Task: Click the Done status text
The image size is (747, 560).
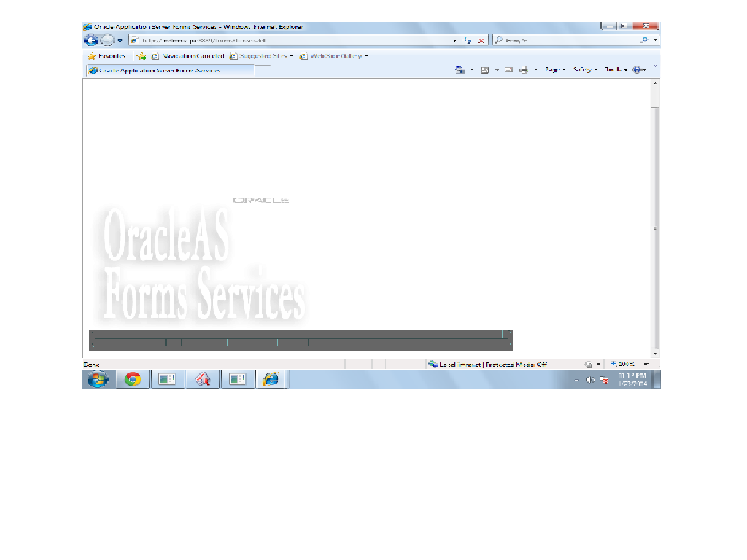Action: pos(91,365)
